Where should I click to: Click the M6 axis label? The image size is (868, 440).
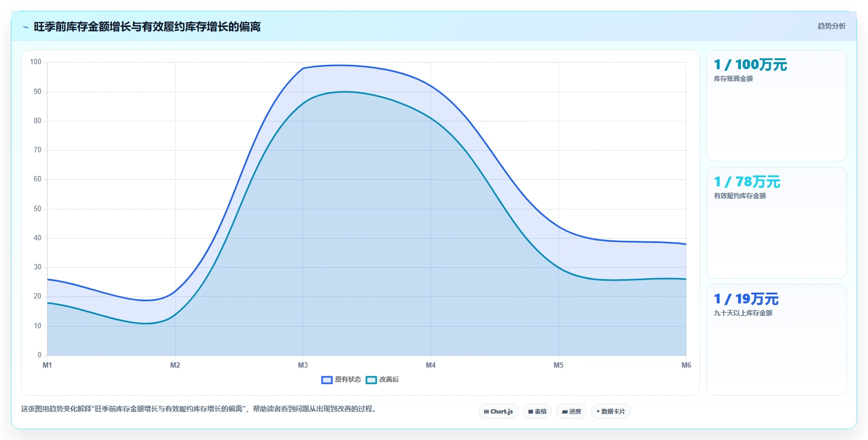[x=686, y=365]
